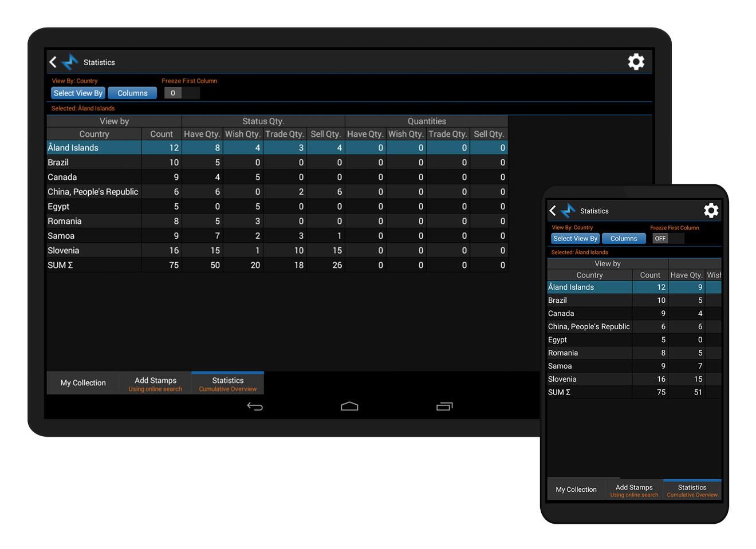Switch to My Collection tab on tablet
This screenshot has width=756, height=549.
coord(83,383)
